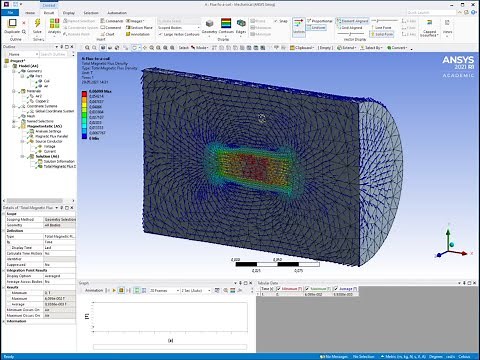Screen dimensions: 480x360
Task: Click the Extend button in graphics toolbar
Action: coord(346,48)
